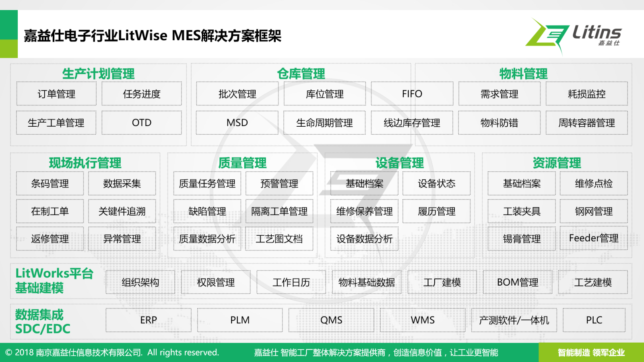This screenshot has height=362, width=644.
Task: Select the 耗损监控 box
Action: [587, 94]
